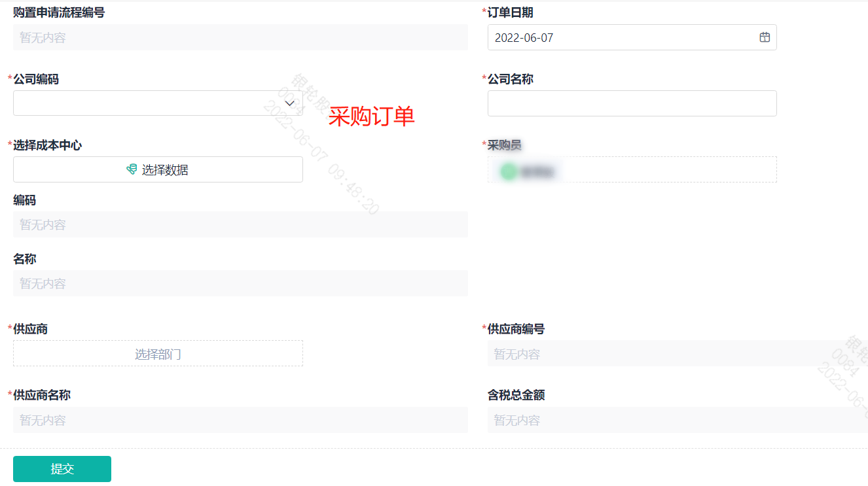Click the link icon beside 选择数据
868x486 pixels.
[x=132, y=170]
